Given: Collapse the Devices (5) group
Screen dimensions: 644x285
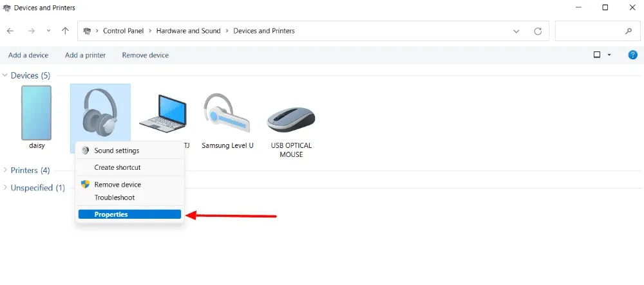Looking at the screenshot, I should pos(6,76).
